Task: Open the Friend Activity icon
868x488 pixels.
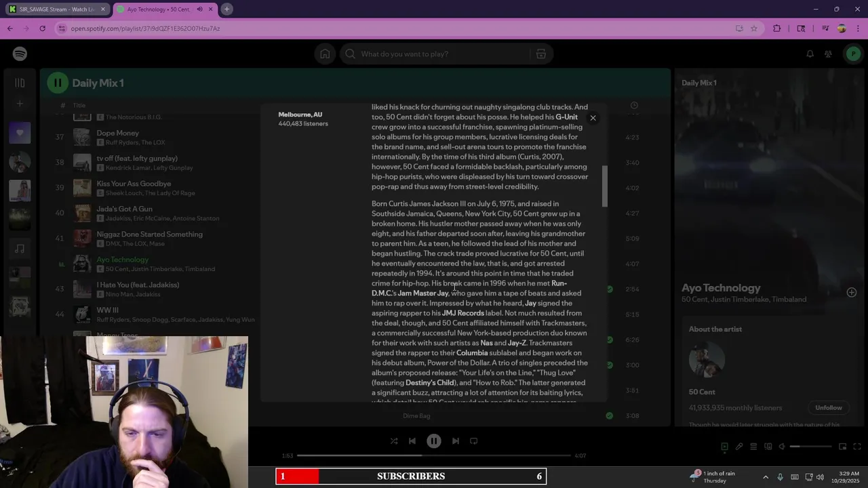Action: [x=828, y=54]
